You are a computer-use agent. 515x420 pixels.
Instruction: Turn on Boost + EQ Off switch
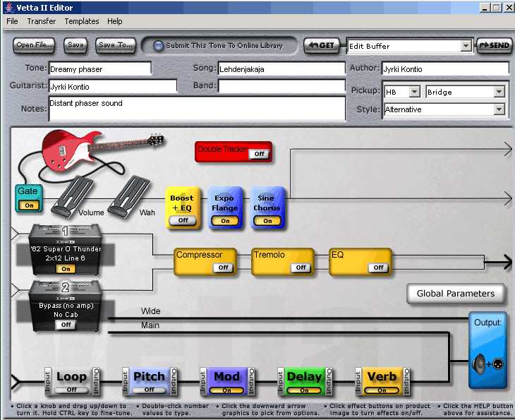tap(183, 220)
